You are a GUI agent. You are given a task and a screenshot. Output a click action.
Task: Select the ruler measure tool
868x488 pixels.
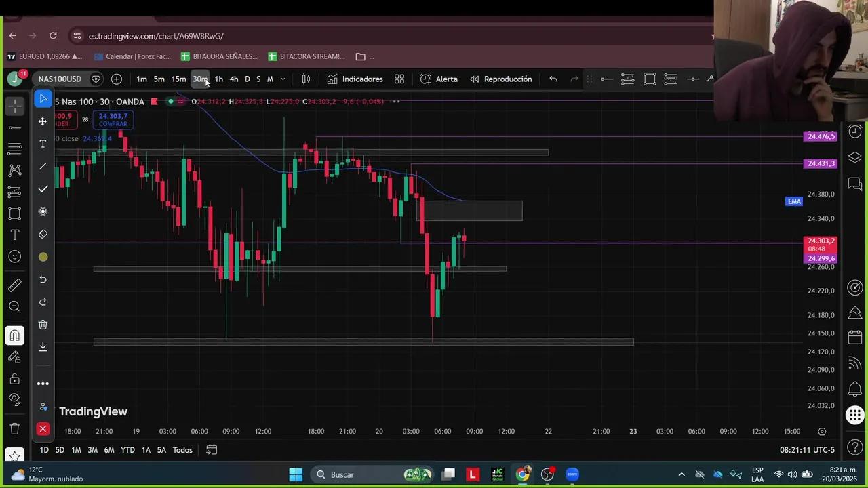14,285
